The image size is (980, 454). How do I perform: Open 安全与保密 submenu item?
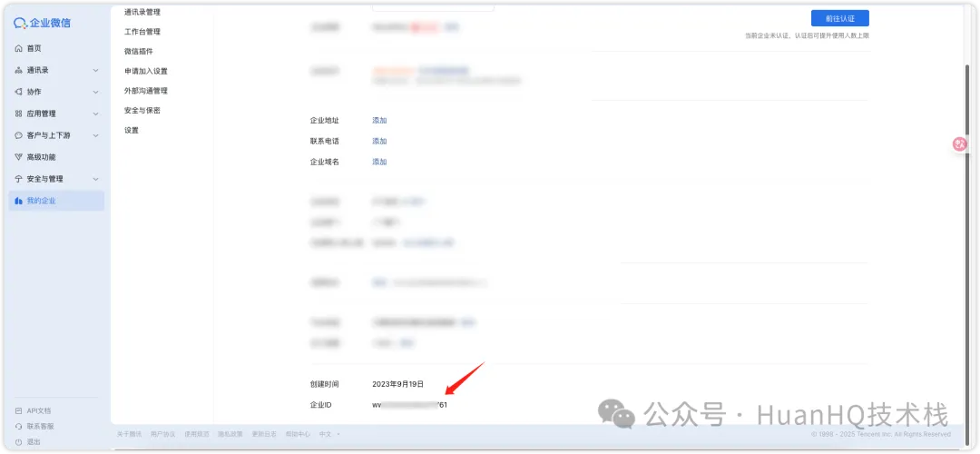click(x=142, y=111)
